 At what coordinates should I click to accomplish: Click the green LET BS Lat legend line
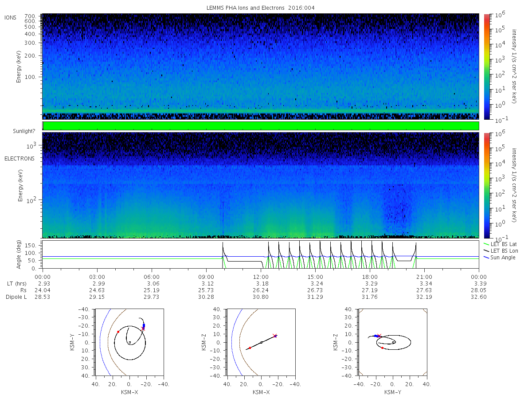point(485,244)
